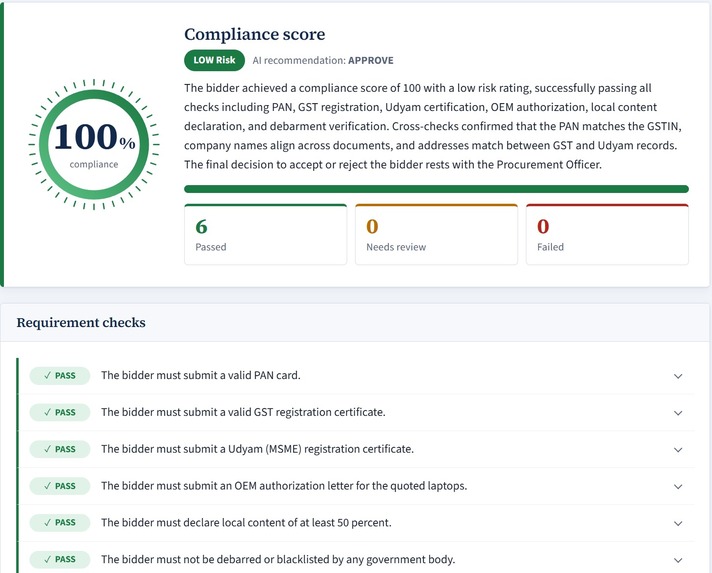Click the 100% compliance gauge

coord(94,144)
